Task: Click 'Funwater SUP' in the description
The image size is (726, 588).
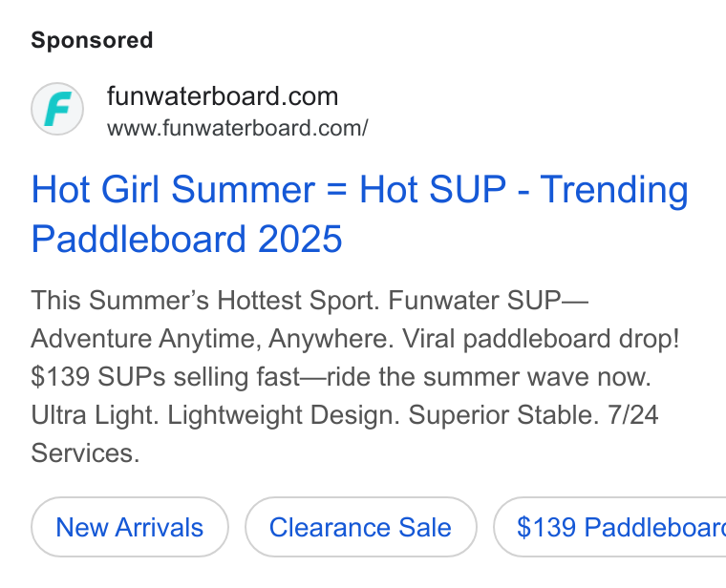Action: [x=475, y=301]
